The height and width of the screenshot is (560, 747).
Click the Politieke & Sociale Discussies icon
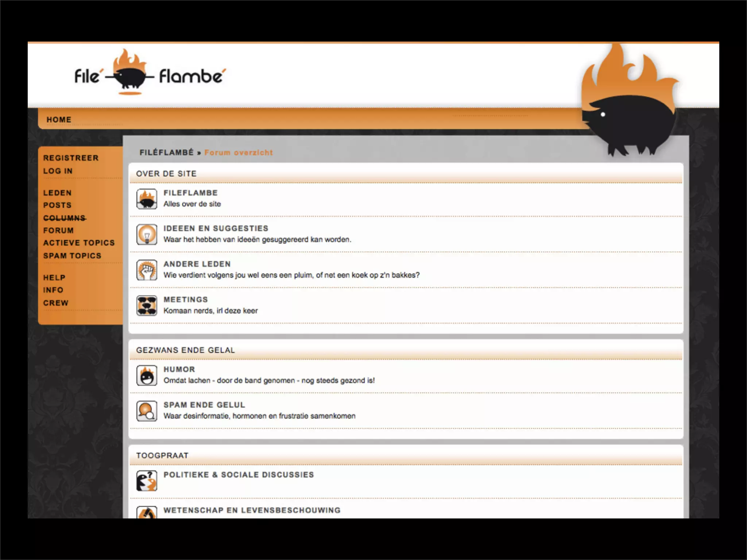coord(147,481)
